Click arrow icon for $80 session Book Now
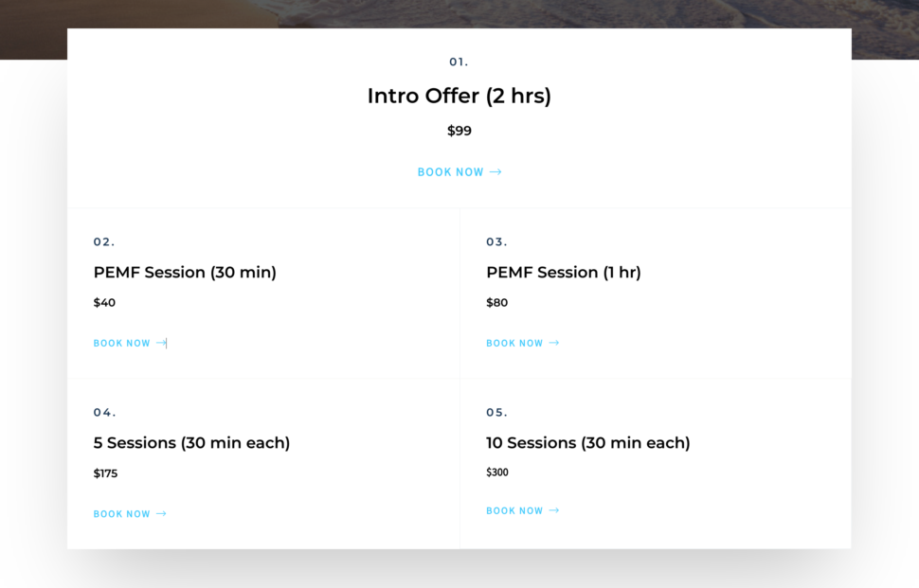This screenshot has width=919, height=588. coord(554,343)
